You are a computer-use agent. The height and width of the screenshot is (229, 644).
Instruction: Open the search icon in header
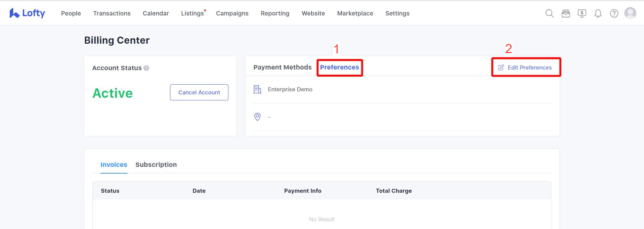(x=549, y=13)
